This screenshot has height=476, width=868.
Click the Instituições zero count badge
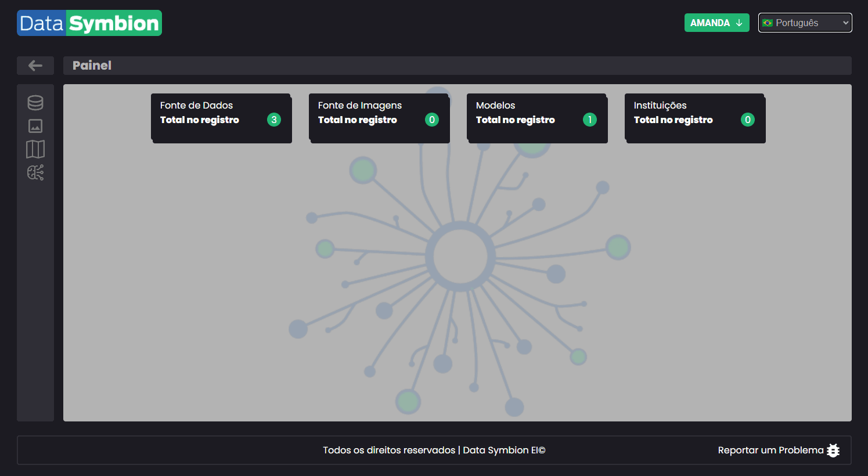click(748, 120)
